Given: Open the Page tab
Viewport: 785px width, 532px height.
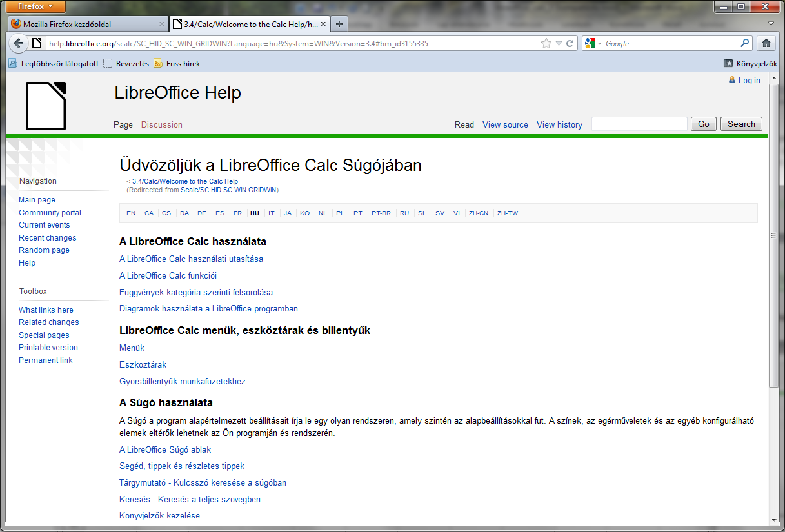Looking at the screenshot, I should point(123,124).
